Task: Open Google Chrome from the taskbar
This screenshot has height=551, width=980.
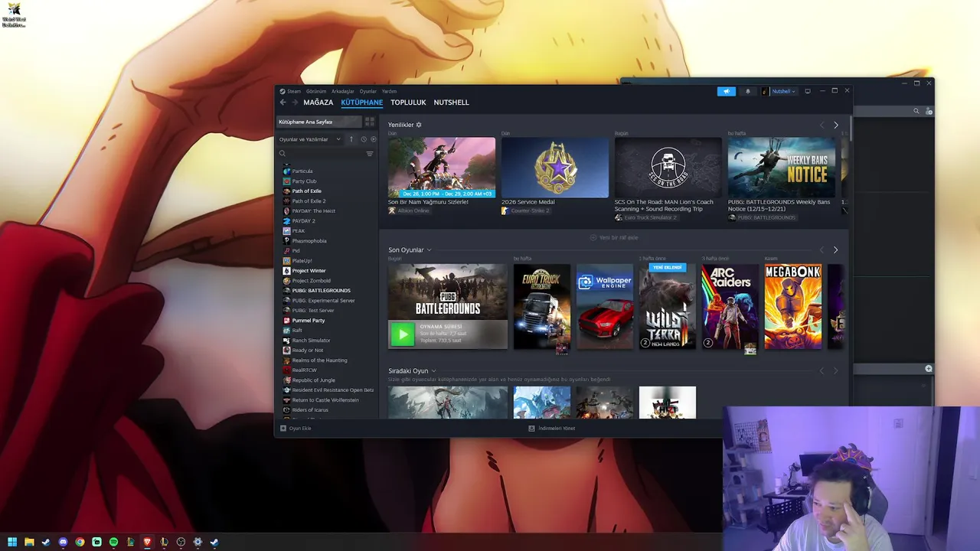Action: coord(80,542)
